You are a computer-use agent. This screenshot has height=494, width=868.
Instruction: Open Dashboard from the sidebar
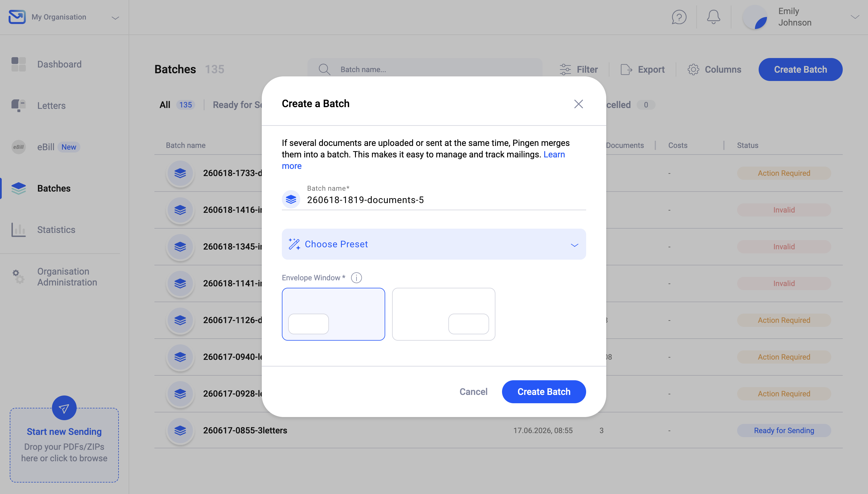coord(59,64)
